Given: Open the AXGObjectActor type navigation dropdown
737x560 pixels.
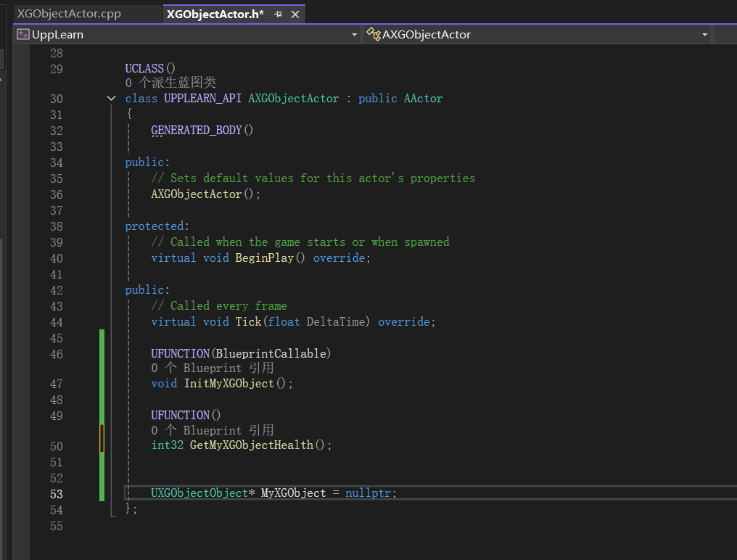Looking at the screenshot, I should point(704,35).
